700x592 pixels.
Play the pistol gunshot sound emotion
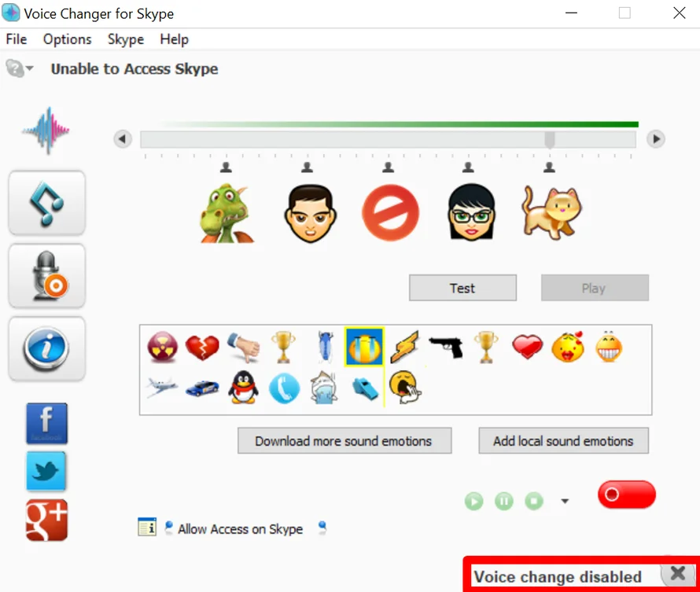point(446,347)
